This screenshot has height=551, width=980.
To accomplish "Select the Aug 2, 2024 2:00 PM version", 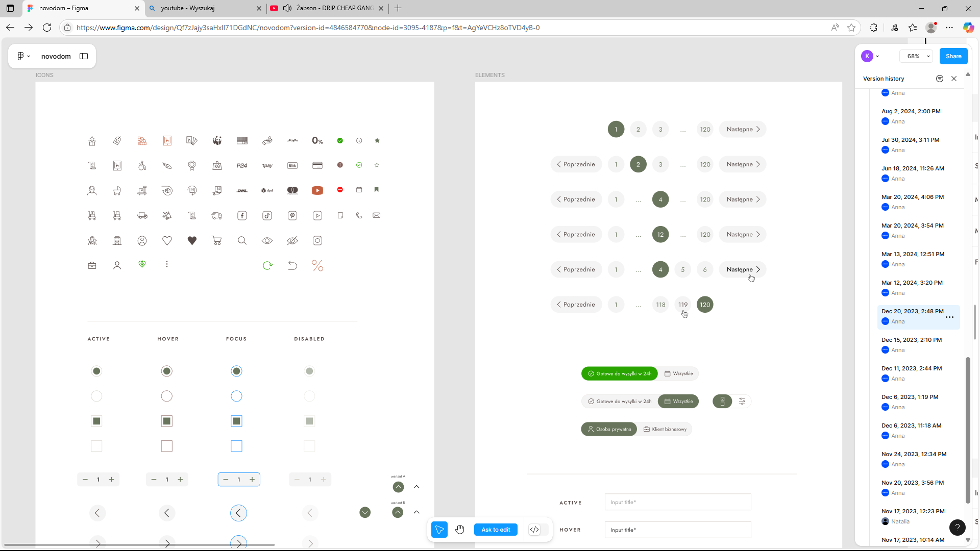I will pyautogui.click(x=911, y=111).
